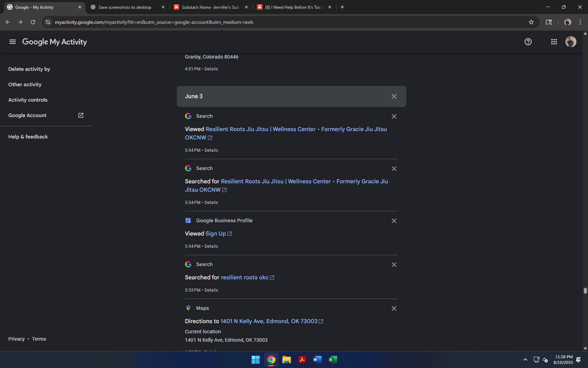
Task: Delete the Maps directions activity entry
Action: pyautogui.click(x=394, y=308)
